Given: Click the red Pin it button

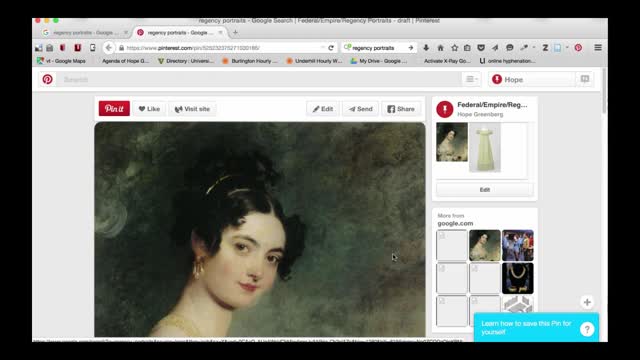Looking at the screenshot, I should (114, 109).
